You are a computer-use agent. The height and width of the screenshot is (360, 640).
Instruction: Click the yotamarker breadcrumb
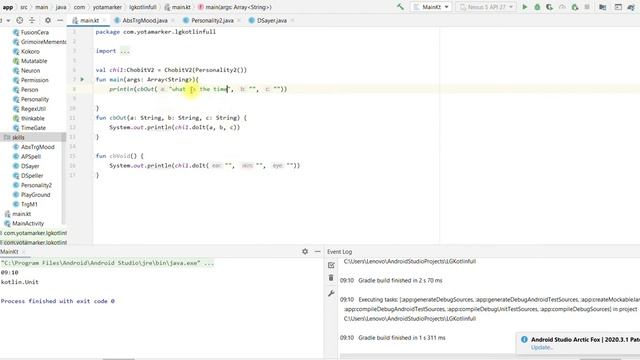click(107, 7)
